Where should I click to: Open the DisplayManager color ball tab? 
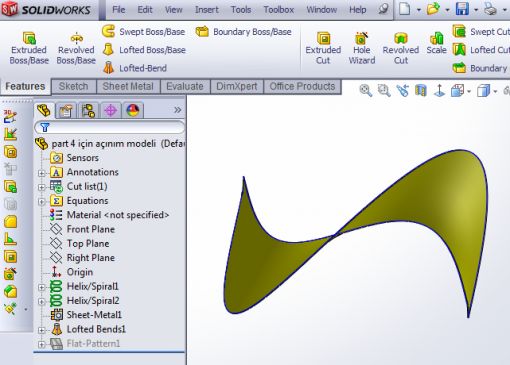pyautogui.click(x=133, y=110)
